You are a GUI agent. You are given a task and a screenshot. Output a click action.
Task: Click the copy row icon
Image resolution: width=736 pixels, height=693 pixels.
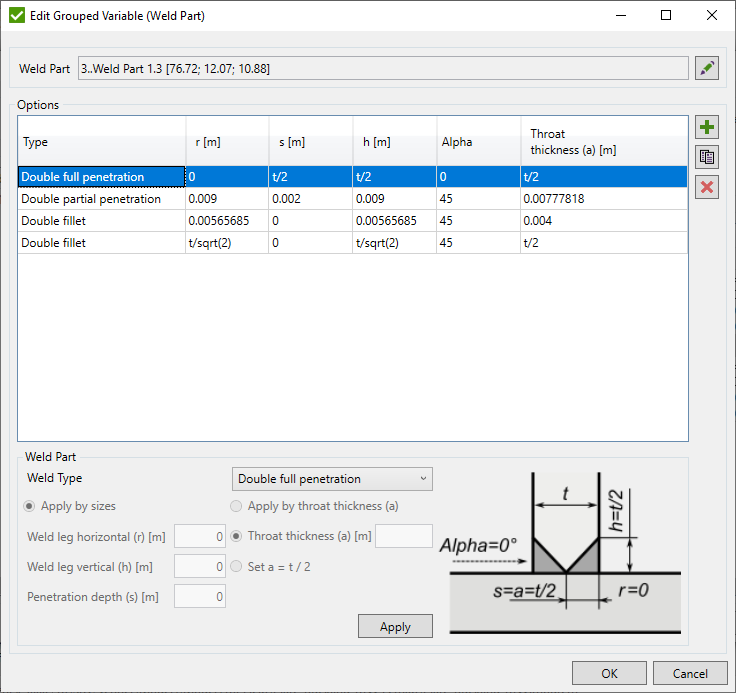point(707,157)
